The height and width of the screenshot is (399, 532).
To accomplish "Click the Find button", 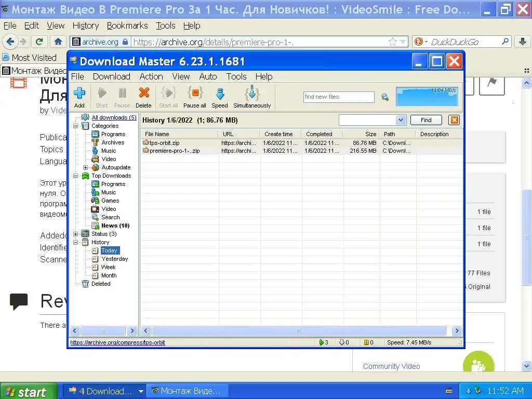I will 426,120.
